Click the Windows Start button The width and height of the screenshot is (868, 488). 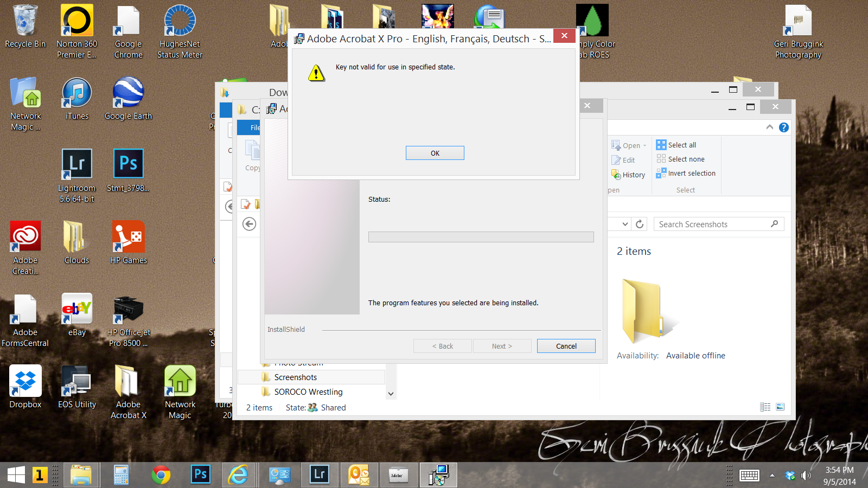[16, 475]
